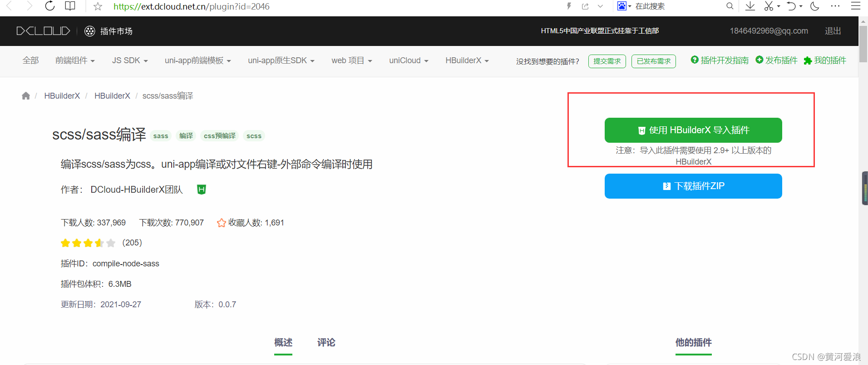The image size is (868, 365).
Task: Open the 插件市场 icon link
Action: 108,31
